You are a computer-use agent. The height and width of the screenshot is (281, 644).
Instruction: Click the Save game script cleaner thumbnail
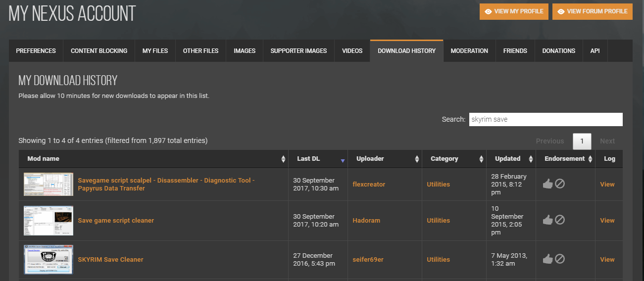[49, 221]
